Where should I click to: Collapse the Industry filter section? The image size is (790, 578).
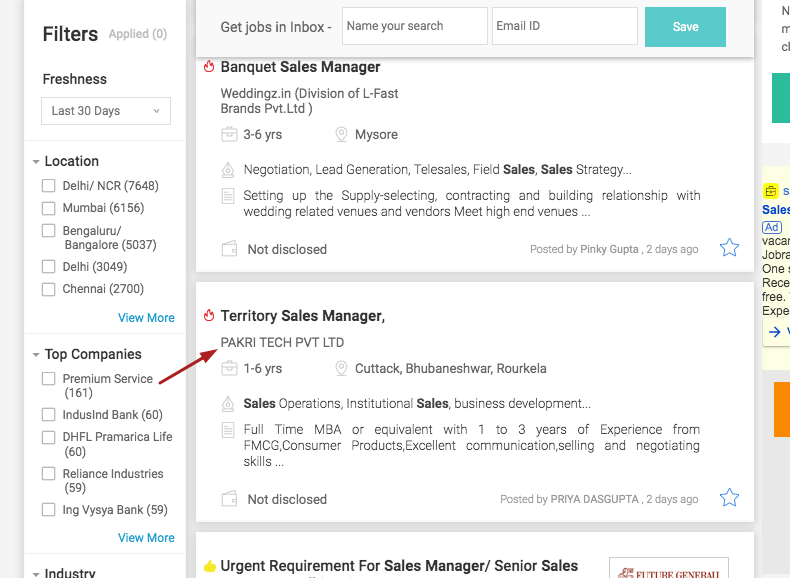click(36, 573)
